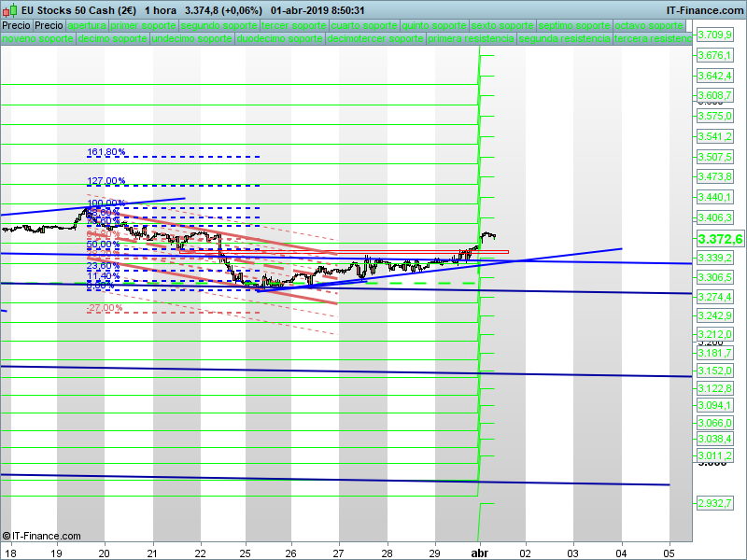Click the -27,00% red Fibonacci level
The width and height of the screenshot is (747, 560).
click(x=104, y=308)
